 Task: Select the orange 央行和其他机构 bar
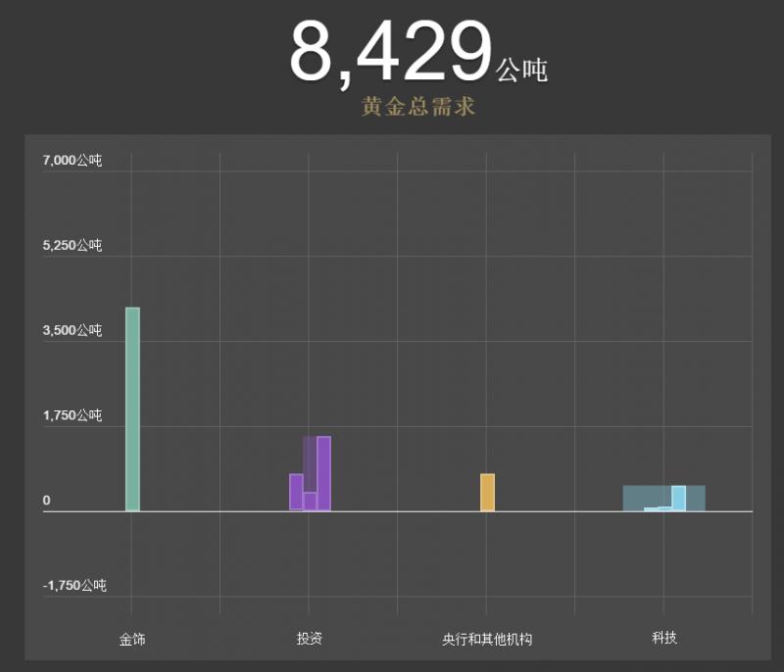(487, 492)
